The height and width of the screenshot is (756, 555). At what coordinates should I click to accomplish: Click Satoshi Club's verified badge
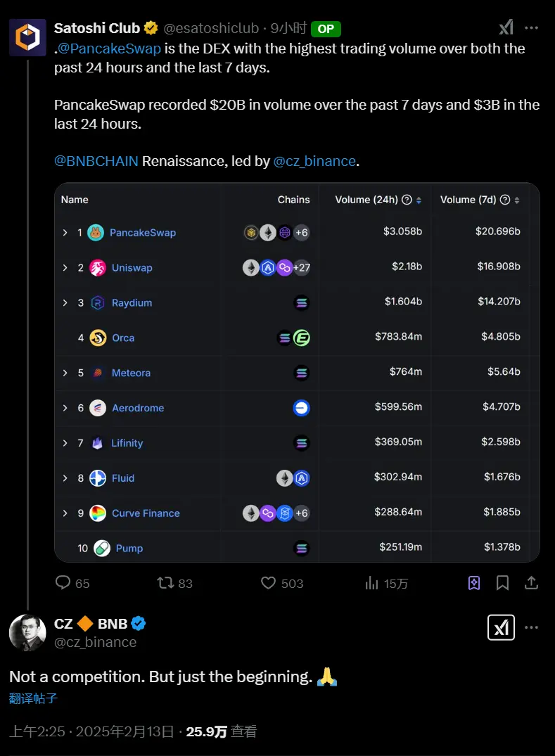(x=151, y=27)
